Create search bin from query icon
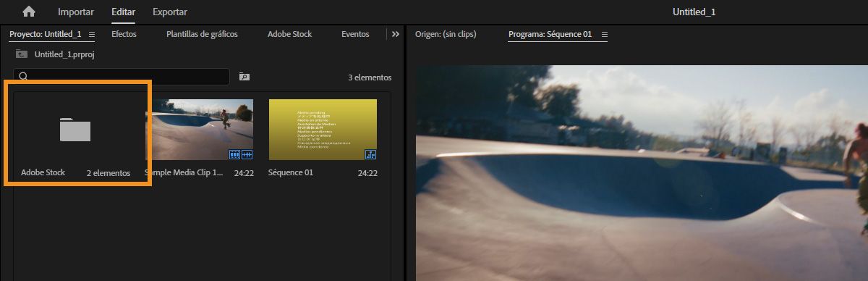 244,77
